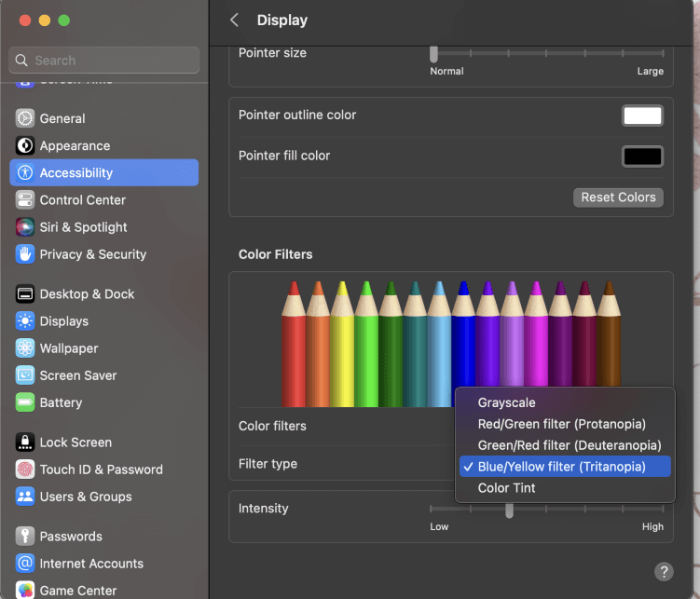Select Red/Green filter (Protanopia) option
This screenshot has height=599, width=700.
[x=561, y=424]
